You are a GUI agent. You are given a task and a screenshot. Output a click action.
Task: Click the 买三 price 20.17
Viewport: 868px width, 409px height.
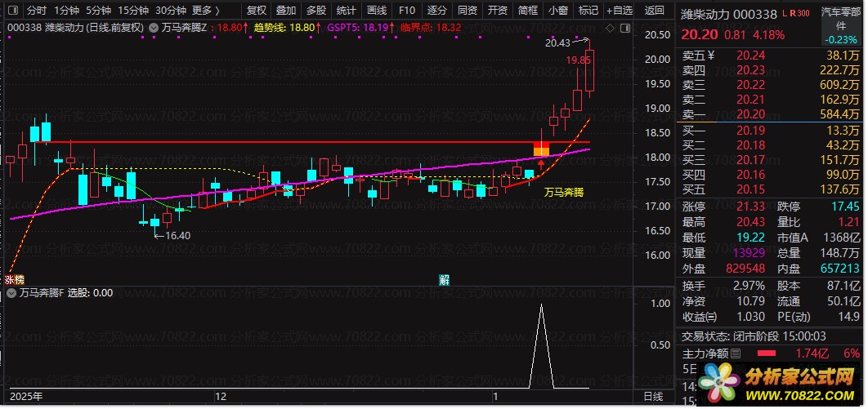coord(749,160)
